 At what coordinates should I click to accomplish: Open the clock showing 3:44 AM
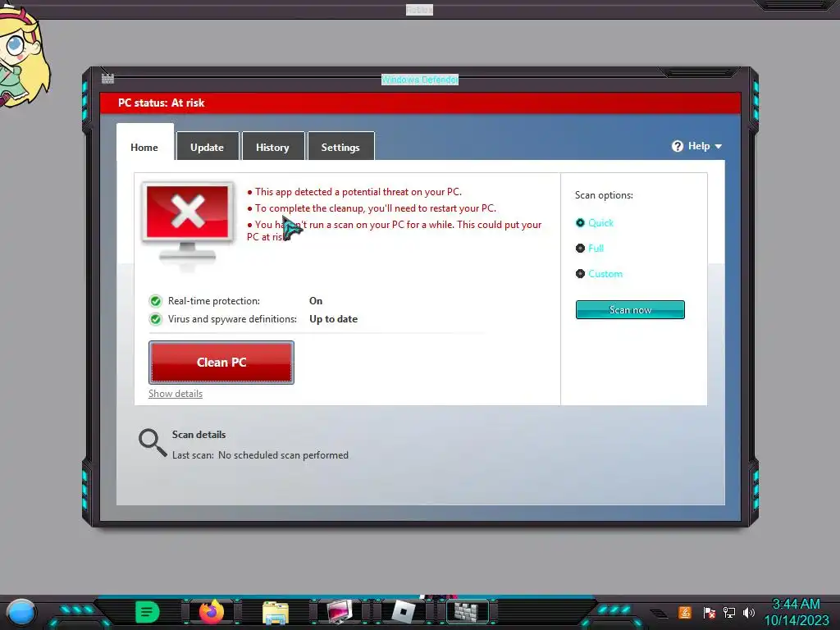[796, 605]
